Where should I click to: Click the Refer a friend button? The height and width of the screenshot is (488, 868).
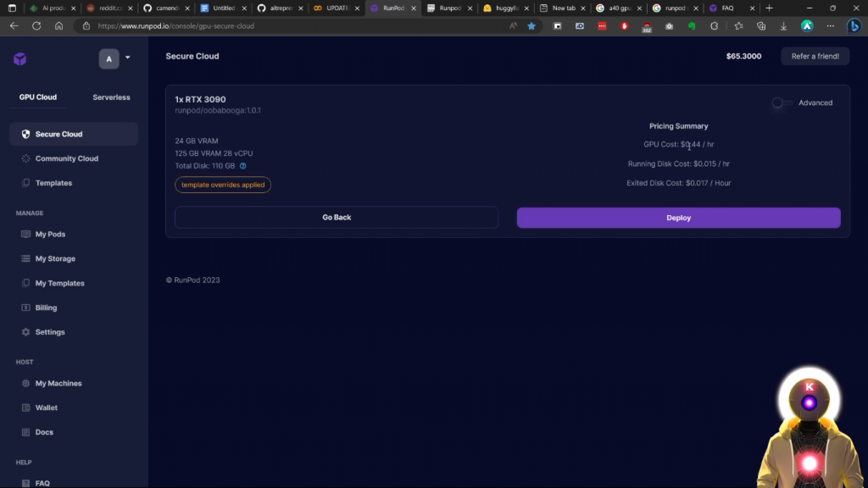click(x=815, y=56)
